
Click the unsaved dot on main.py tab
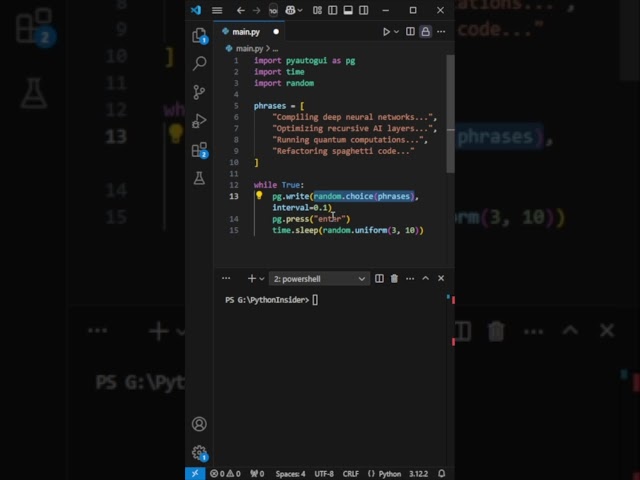(276, 32)
